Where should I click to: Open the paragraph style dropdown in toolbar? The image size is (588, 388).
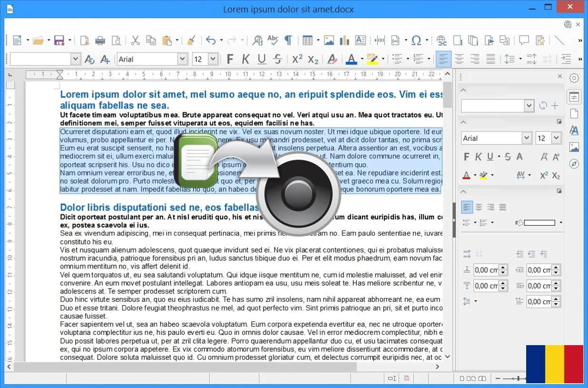pos(75,59)
